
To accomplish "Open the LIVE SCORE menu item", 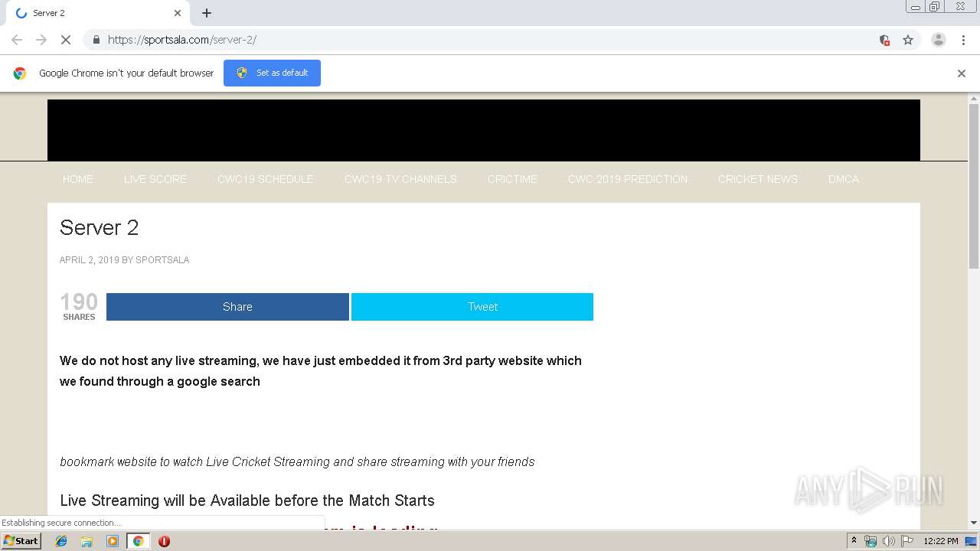I will [155, 179].
